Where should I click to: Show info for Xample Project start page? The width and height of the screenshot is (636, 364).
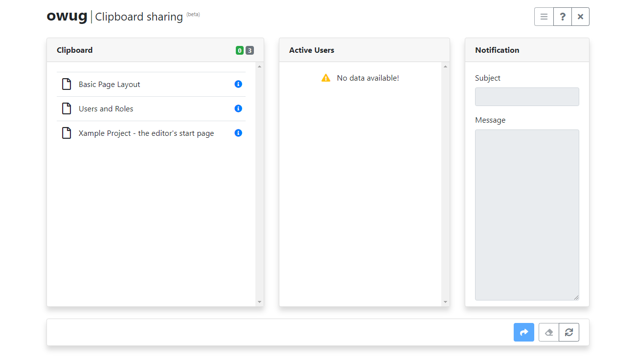(x=238, y=133)
